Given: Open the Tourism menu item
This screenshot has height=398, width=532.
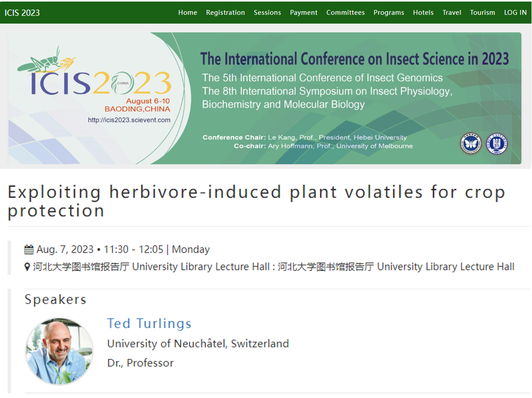Looking at the screenshot, I should pos(483,12).
